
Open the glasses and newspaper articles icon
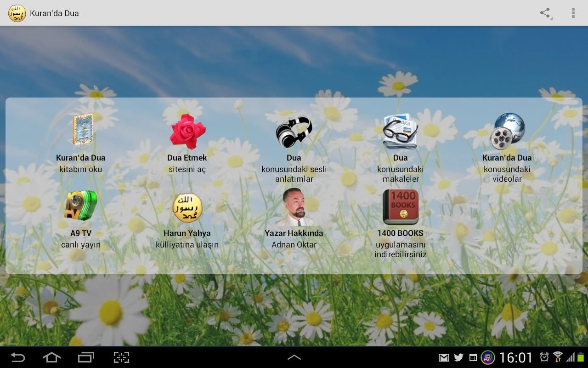pos(400,131)
